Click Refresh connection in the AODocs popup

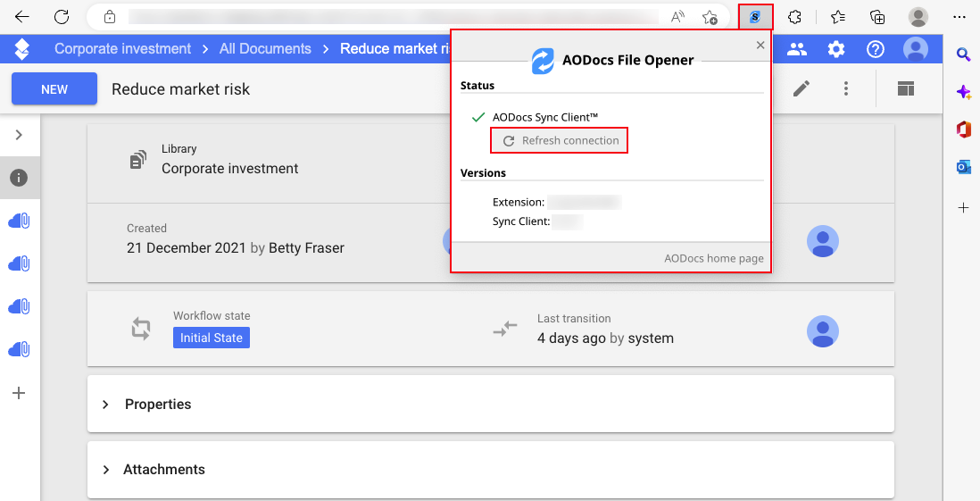560,141
